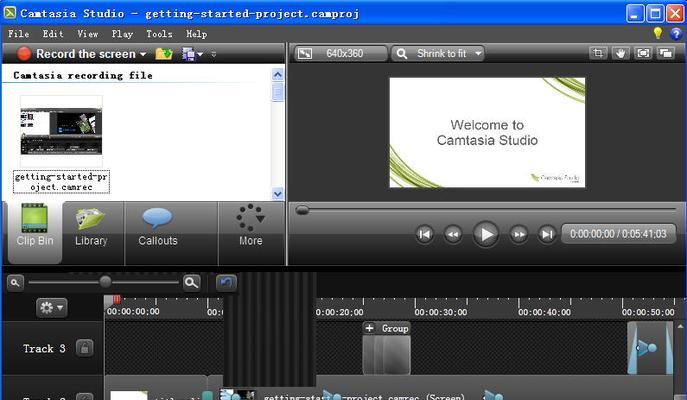Click the undo arrow button on timeline
This screenshot has width=687, height=400.
point(226,283)
